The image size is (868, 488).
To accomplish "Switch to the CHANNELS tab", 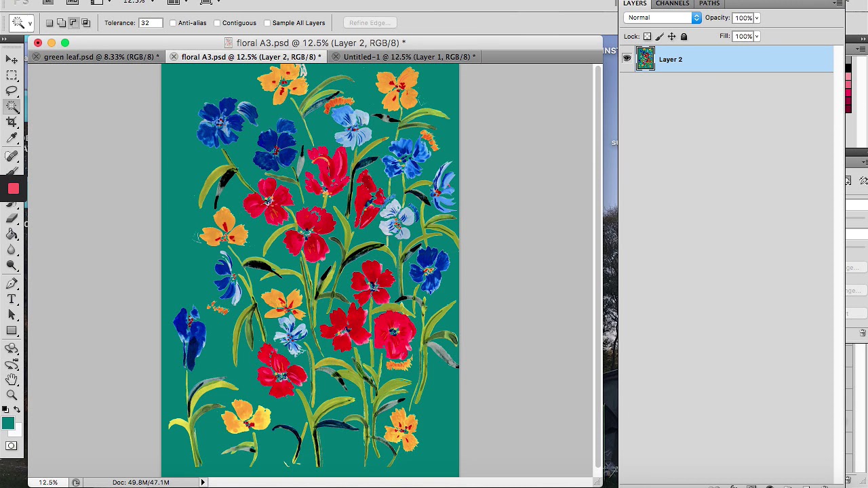I will point(672,3).
